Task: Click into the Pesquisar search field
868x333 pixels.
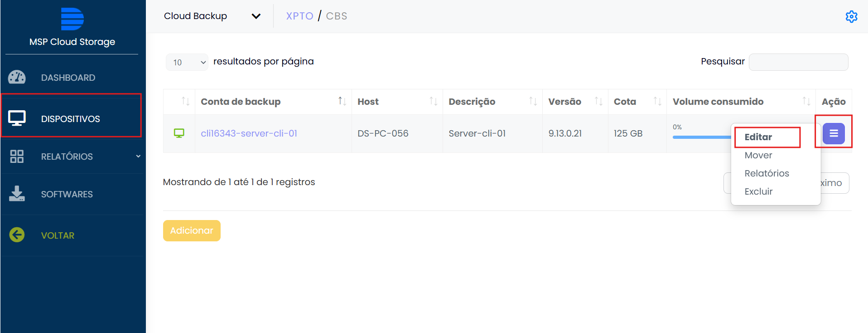Action: click(x=798, y=62)
